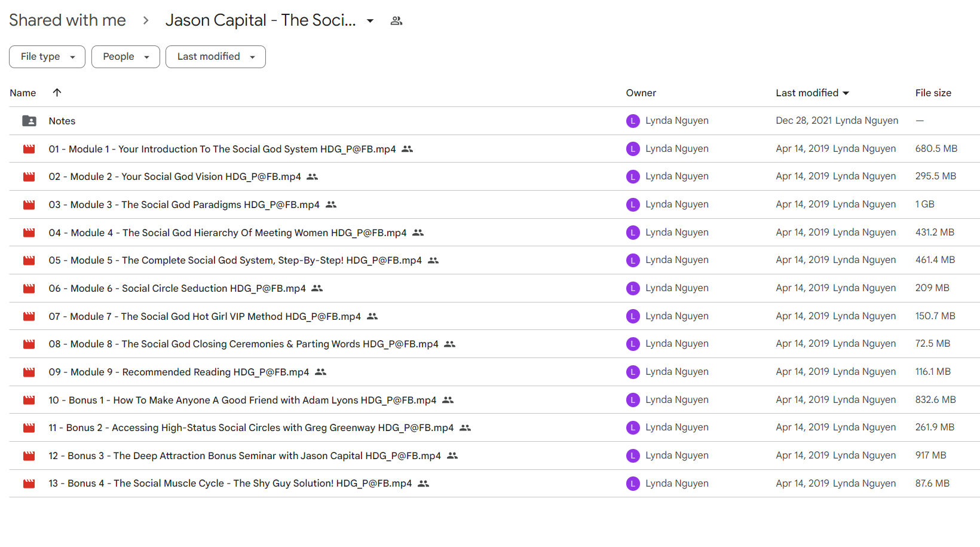Open the Last modified column sort dropdown
This screenshot has height=547, width=980.
click(x=846, y=93)
